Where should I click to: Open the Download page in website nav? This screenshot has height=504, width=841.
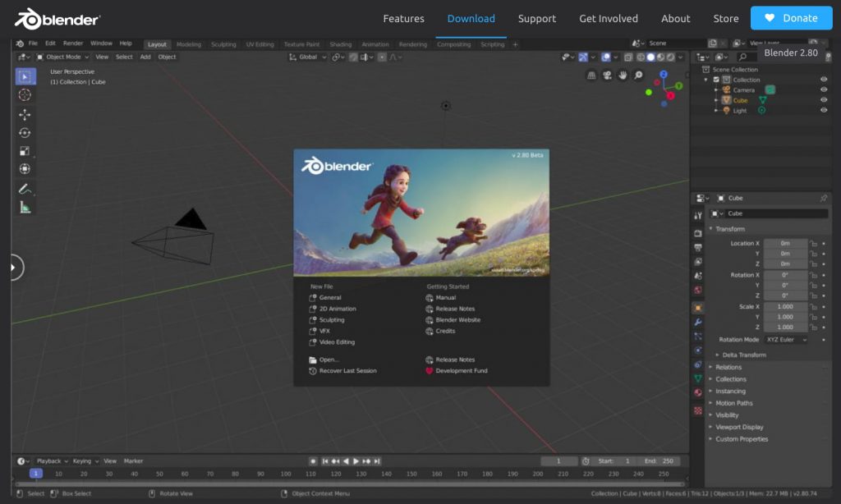coord(471,18)
